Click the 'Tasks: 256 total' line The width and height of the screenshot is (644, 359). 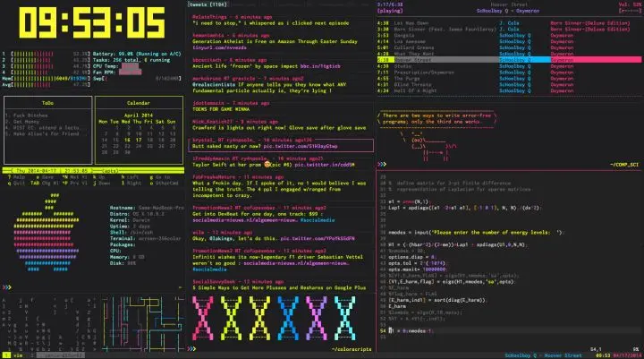coord(131,60)
